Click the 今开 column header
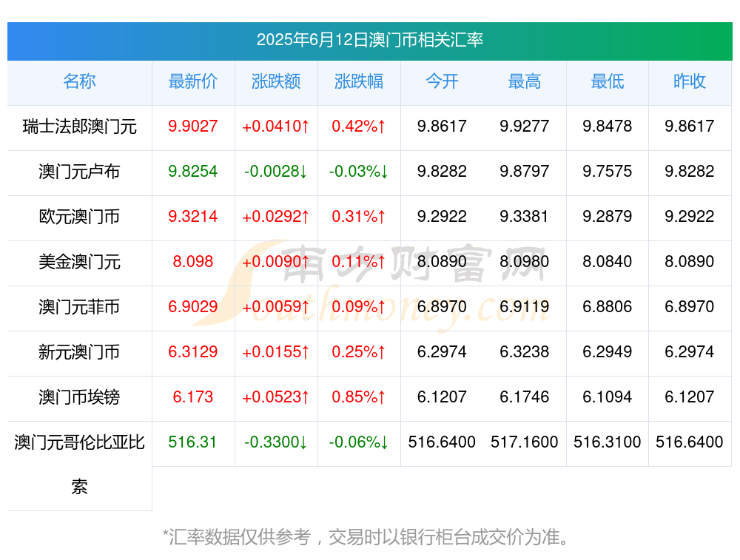 [x=442, y=81]
